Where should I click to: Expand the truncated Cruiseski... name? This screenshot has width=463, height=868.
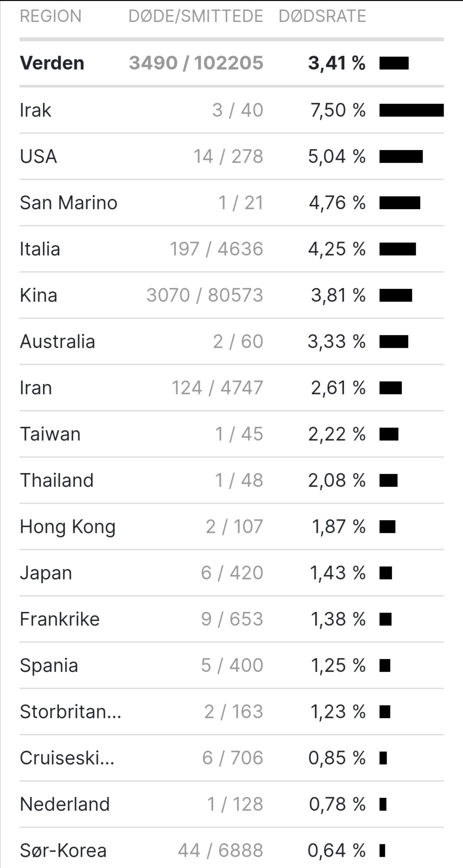[67, 758]
